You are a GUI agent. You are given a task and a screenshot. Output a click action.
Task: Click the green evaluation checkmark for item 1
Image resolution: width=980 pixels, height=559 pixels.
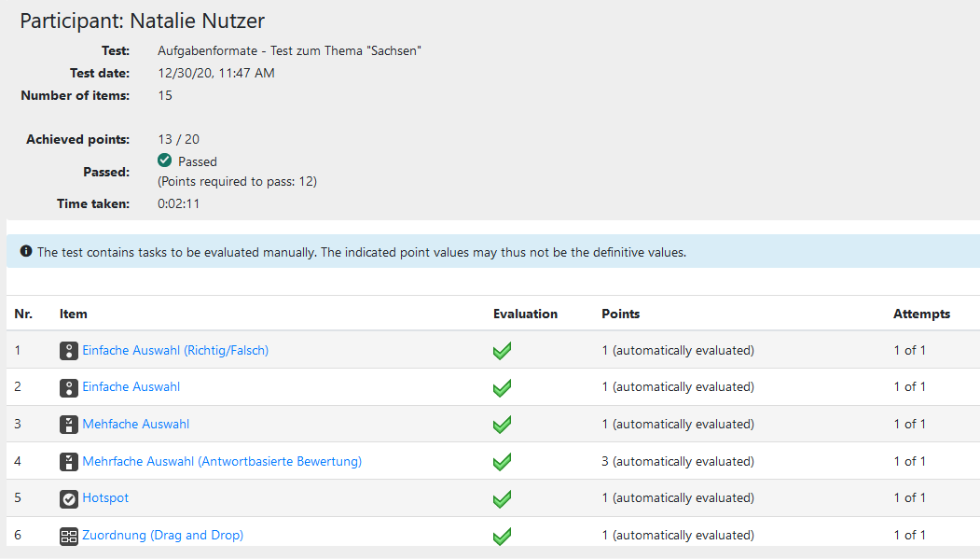click(x=502, y=352)
